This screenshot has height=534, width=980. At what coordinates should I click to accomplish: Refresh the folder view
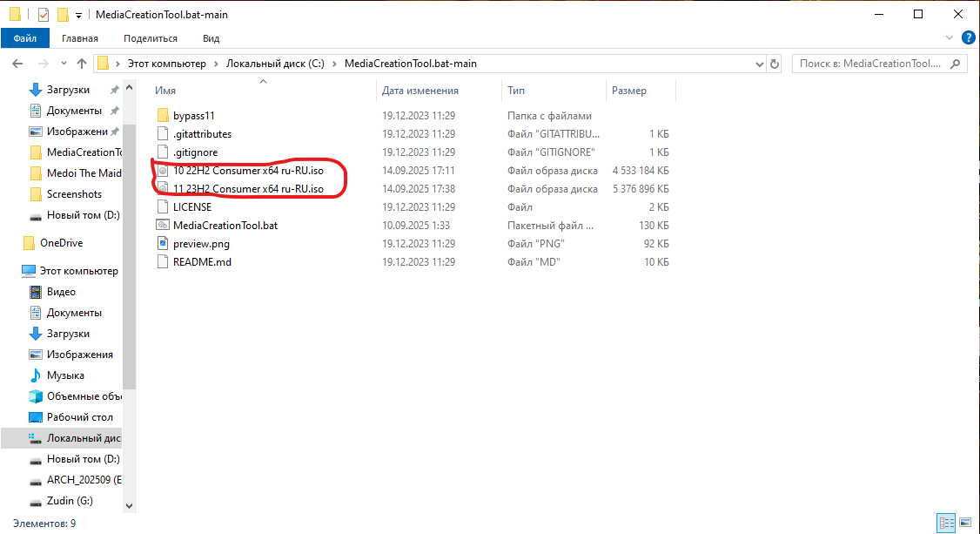(775, 63)
